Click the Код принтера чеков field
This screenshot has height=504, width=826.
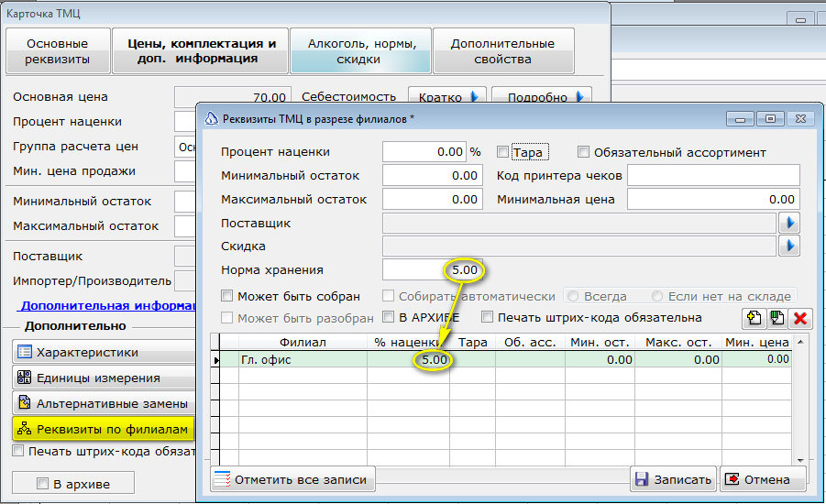point(713,175)
